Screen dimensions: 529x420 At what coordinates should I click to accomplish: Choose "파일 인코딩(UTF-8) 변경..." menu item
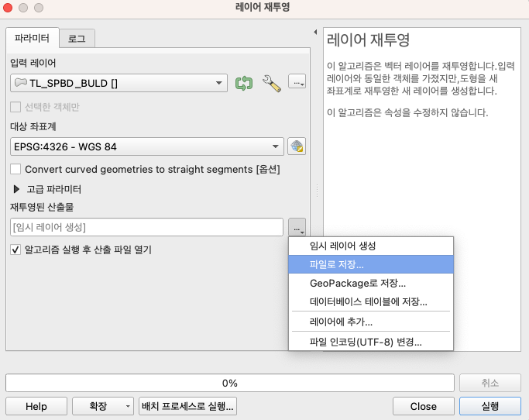[x=371, y=342]
